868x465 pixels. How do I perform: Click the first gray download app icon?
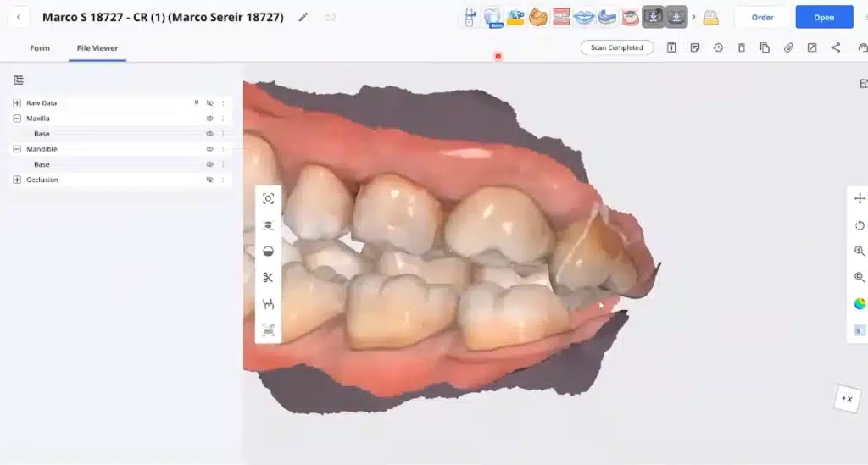tap(654, 17)
